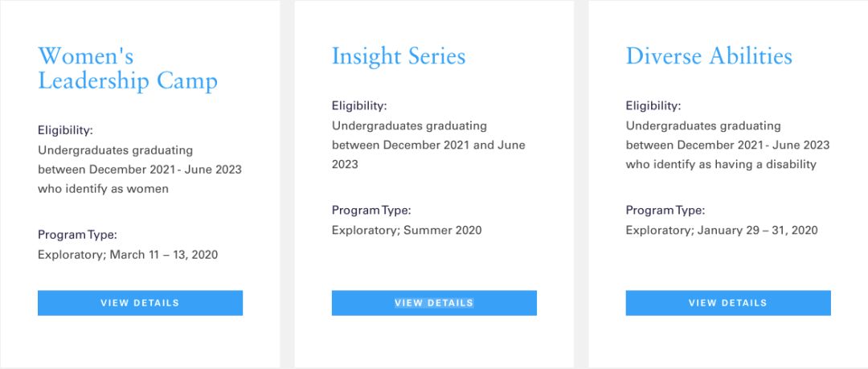Viewport: 868px width, 369px height.
Task: Click View Details for Women's Leadership Camp
Action: [140, 303]
